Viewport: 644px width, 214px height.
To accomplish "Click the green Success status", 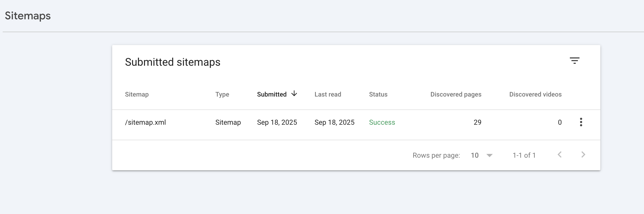I will pyautogui.click(x=382, y=122).
